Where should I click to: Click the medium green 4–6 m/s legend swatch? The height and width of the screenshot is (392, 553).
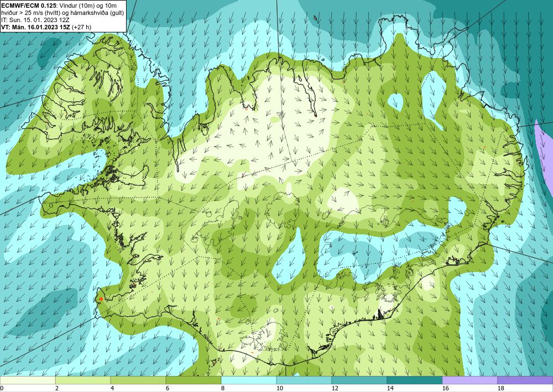coord(138,380)
